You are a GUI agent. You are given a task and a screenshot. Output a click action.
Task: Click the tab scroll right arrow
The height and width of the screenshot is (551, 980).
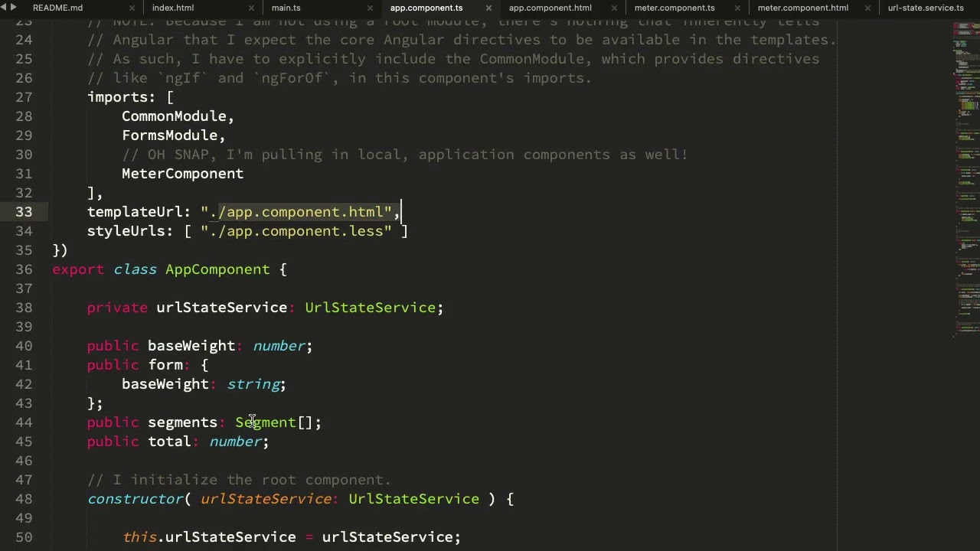coord(13,8)
